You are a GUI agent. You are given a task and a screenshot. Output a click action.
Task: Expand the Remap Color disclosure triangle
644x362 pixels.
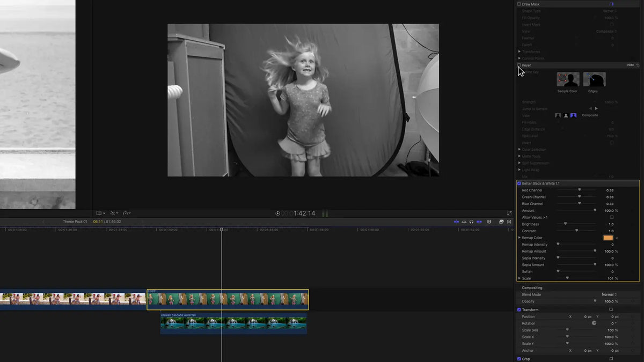tap(519, 238)
